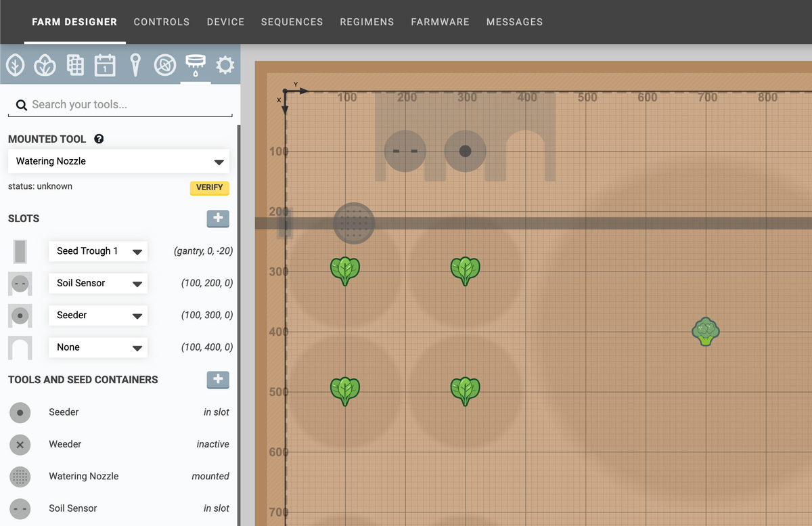
Task: Go to the Regimens tab
Action: (367, 22)
